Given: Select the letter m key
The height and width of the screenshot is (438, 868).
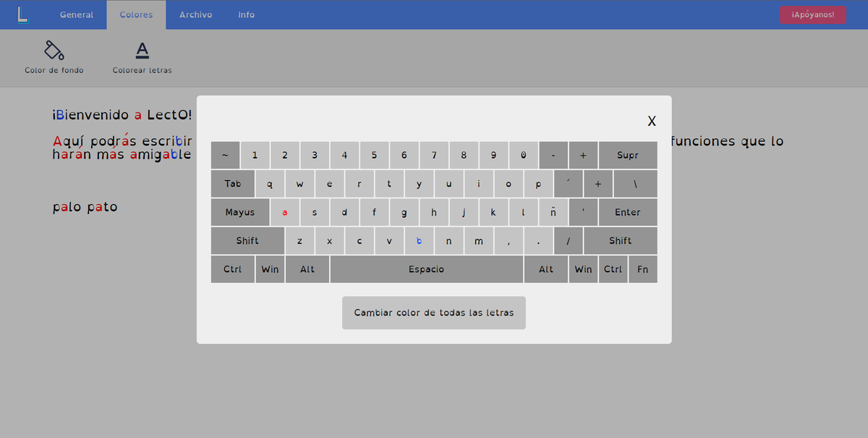Looking at the screenshot, I should (479, 240).
